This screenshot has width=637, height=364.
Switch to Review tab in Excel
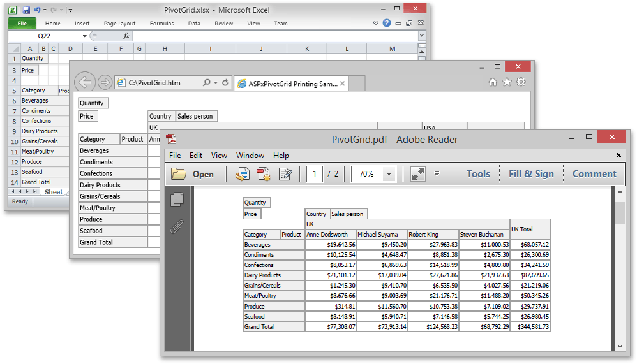click(224, 24)
